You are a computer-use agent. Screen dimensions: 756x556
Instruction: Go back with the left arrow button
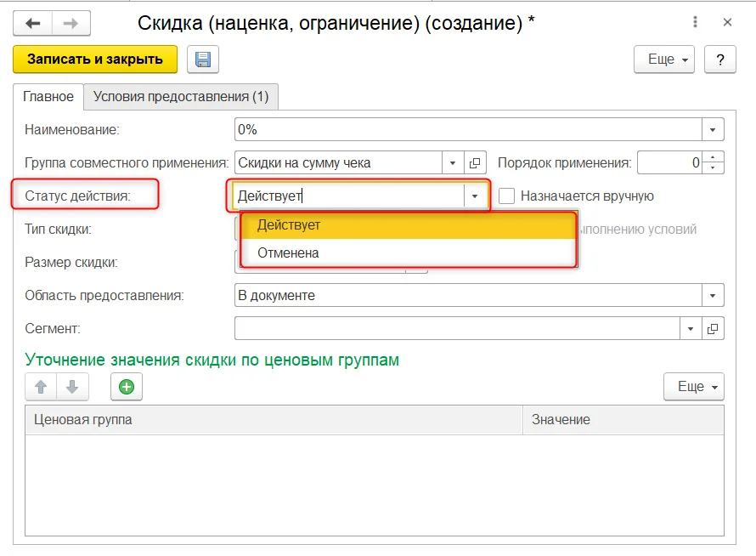(x=33, y=23)
